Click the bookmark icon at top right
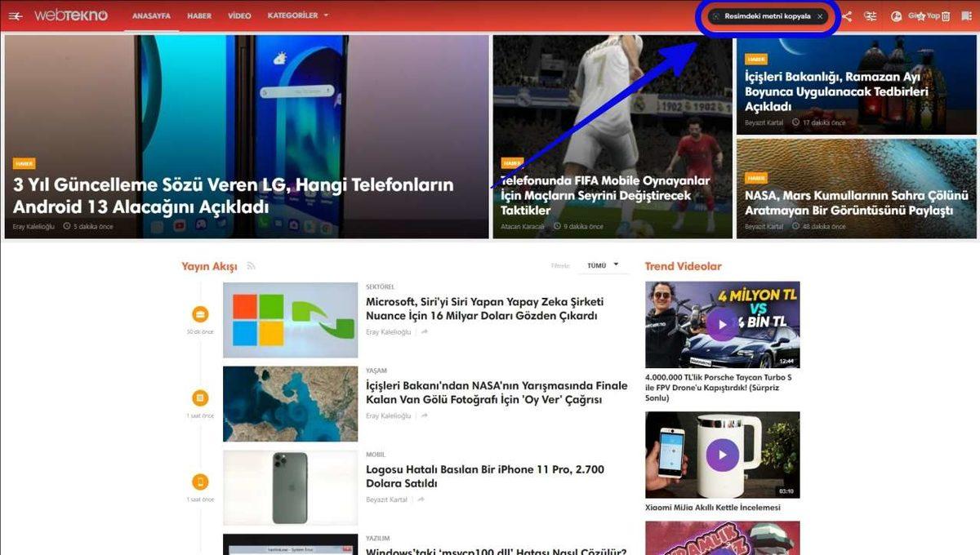Image resolution: width=980 pixels, height=555 pixels. click(920, 16)
